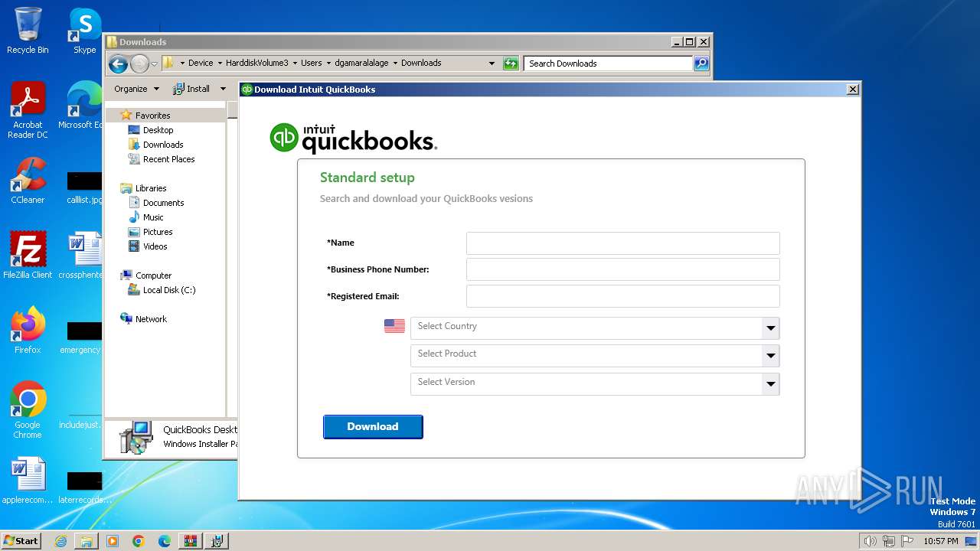This screenshot has height=551, width=980.
Task: Open Internet Explorer from taskbar
Action: coord(60,541)
